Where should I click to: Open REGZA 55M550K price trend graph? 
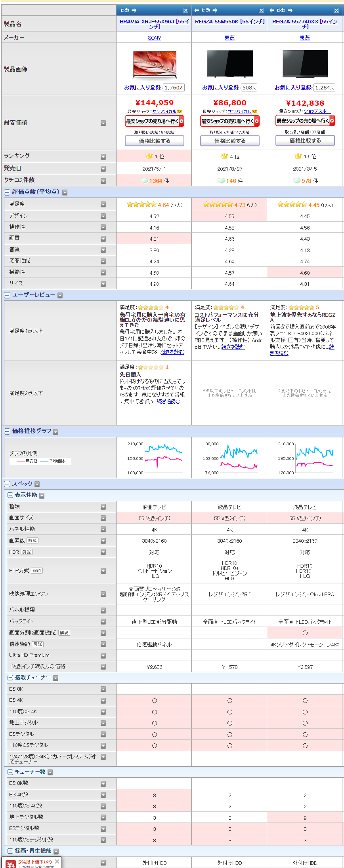coord(230,458)
